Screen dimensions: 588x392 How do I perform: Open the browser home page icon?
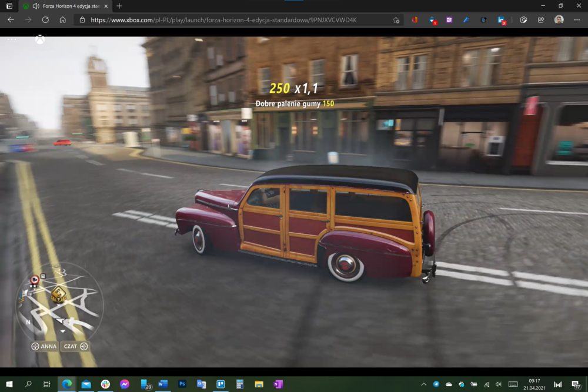(63, 20)
